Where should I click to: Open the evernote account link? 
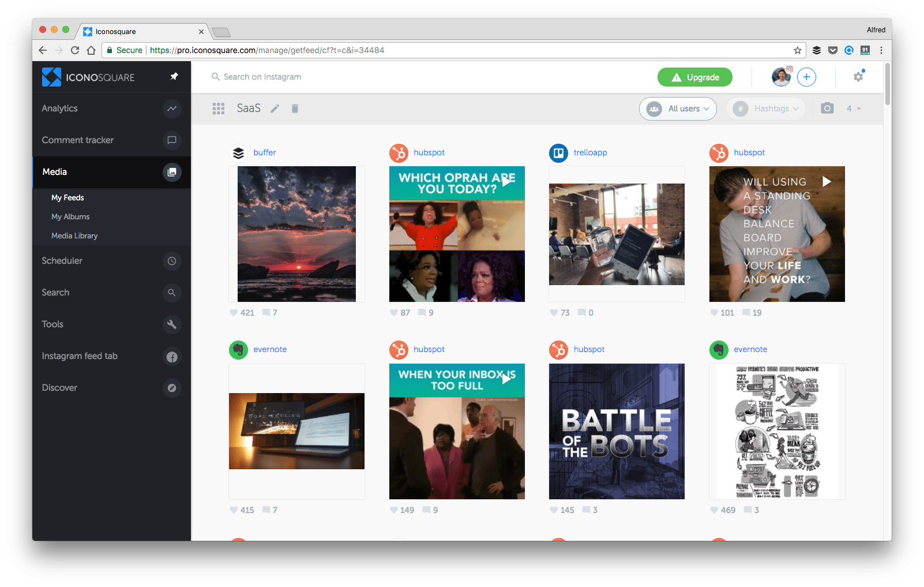[x=270, y=349]
